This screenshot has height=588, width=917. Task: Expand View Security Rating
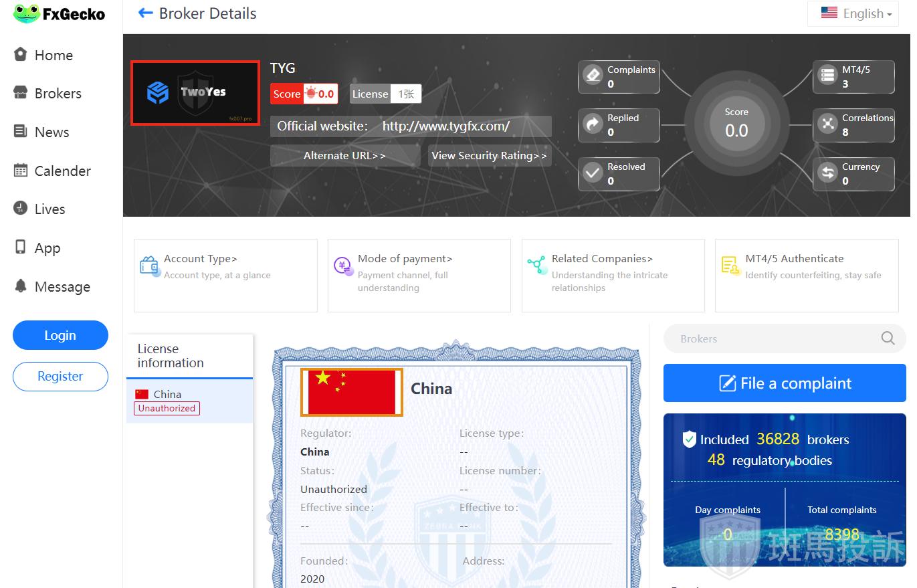coord(489,156)
